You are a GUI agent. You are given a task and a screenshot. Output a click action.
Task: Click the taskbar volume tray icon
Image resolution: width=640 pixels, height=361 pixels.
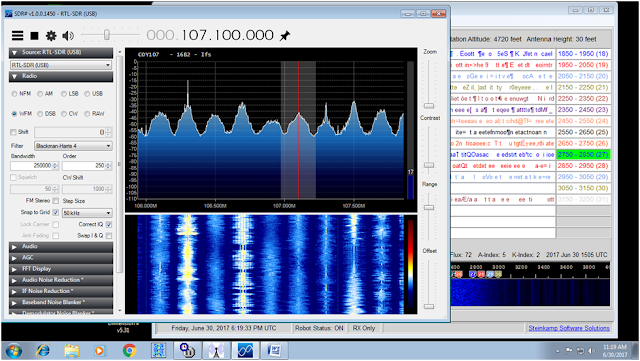coord(591,351)
